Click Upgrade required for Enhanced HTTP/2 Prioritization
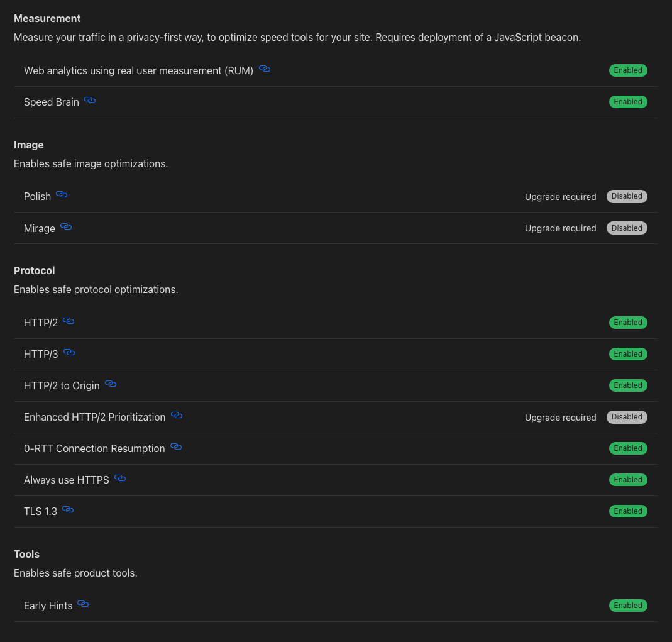This screenshot has width=672, height=642. pos(560,417)
